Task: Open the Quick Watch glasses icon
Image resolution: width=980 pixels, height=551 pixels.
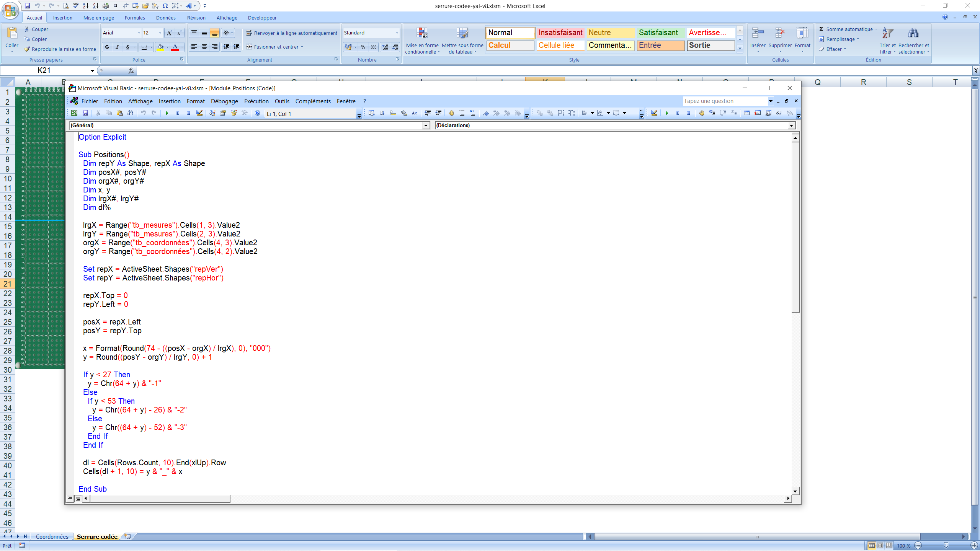Action: pos(779,113)
